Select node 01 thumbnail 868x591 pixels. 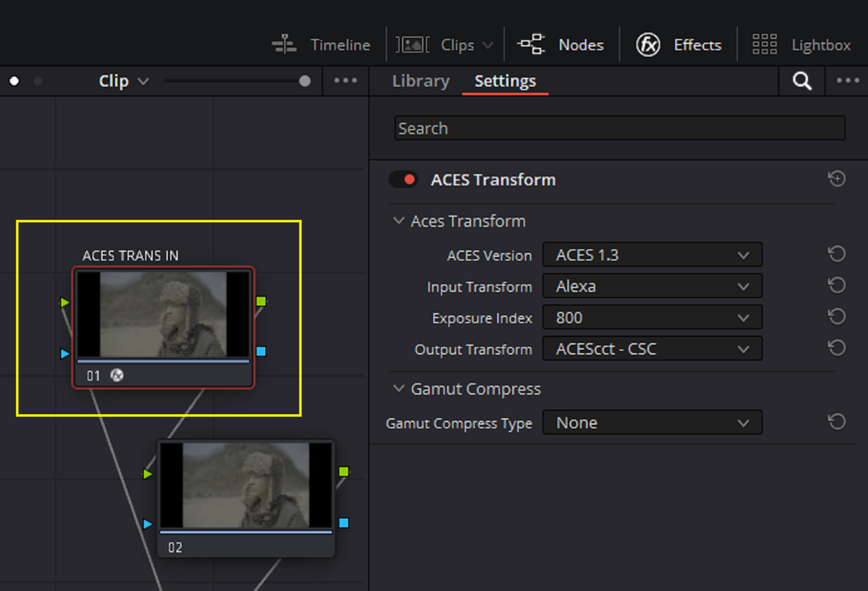pos(163,314)
